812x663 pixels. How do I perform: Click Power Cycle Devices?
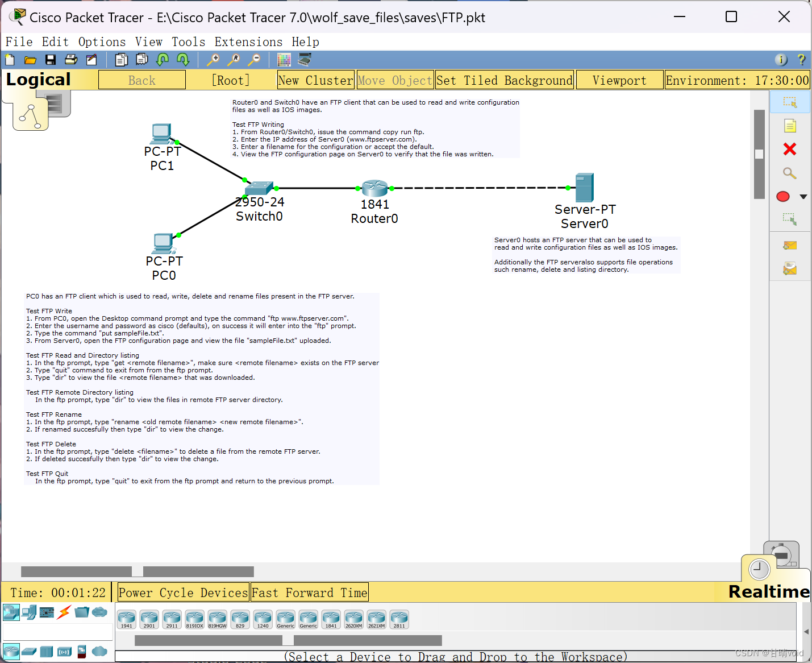click(x=183, y=592)
